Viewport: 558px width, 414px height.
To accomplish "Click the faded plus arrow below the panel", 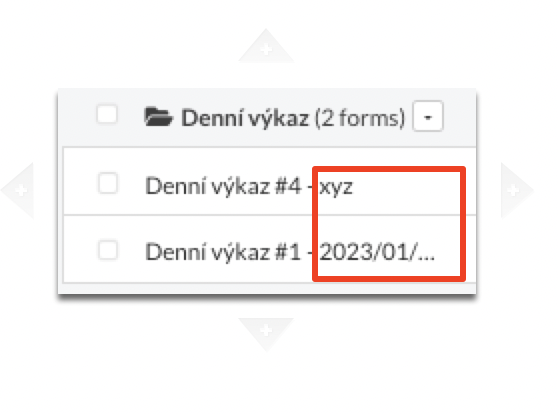I will point(266,334).
